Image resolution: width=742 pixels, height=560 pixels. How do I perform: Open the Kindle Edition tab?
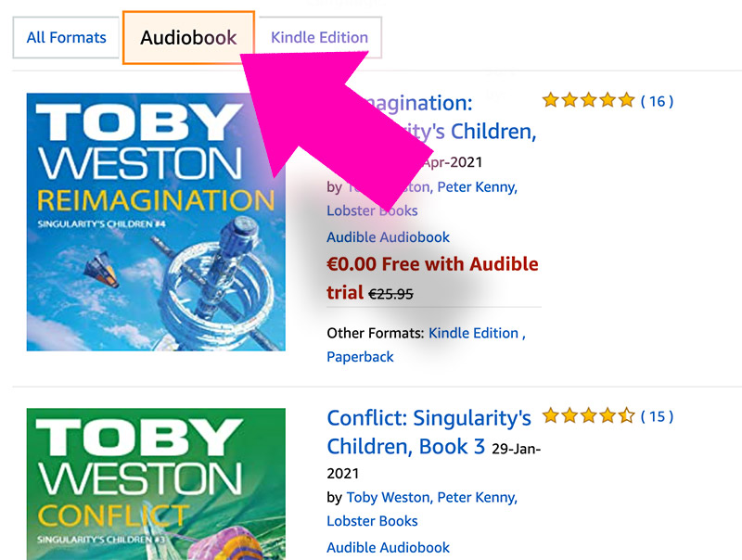[319, 37]
